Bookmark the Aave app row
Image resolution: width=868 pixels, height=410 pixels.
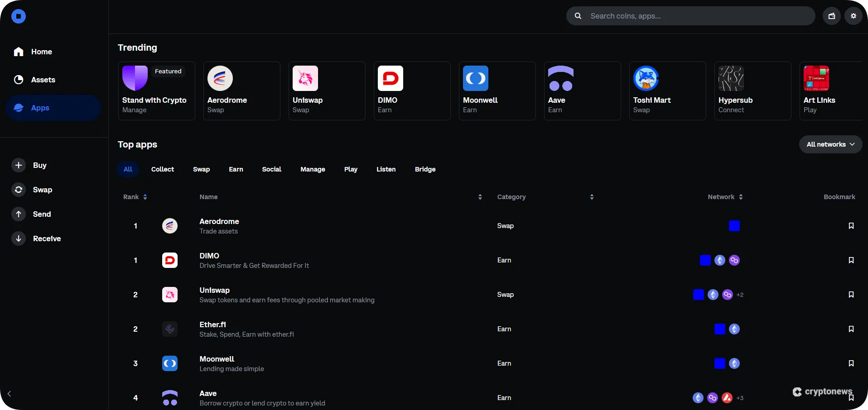[x=851, y=398]
